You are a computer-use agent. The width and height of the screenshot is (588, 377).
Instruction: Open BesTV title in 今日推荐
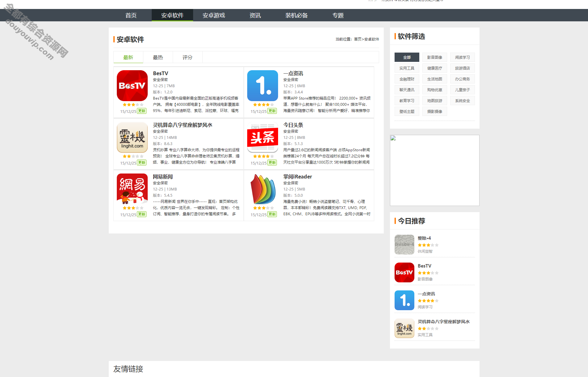[425, 266]
